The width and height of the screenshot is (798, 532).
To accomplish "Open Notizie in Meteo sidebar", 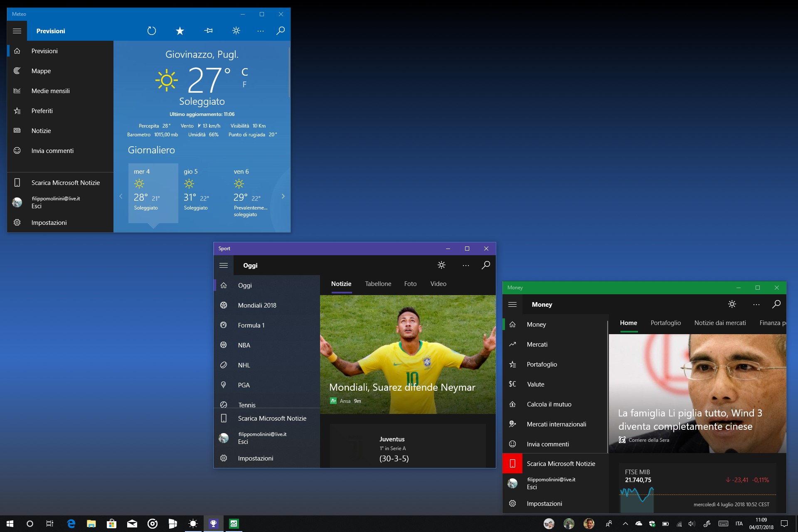I will 60,131.
